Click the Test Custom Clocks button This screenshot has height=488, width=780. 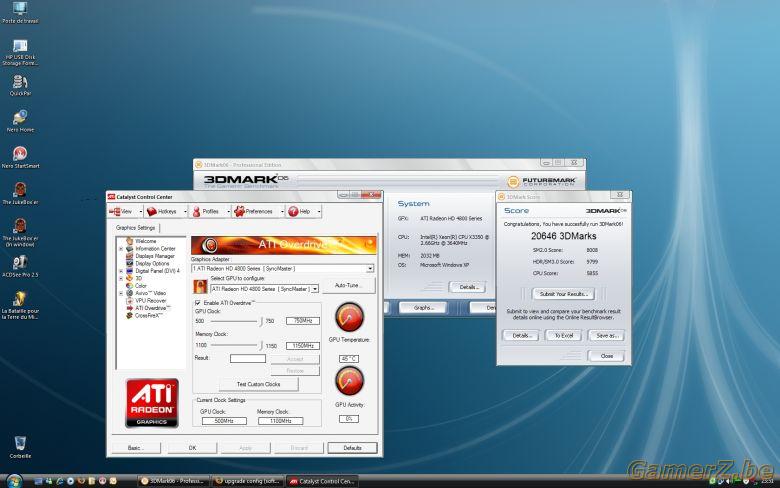pos(259,384)
